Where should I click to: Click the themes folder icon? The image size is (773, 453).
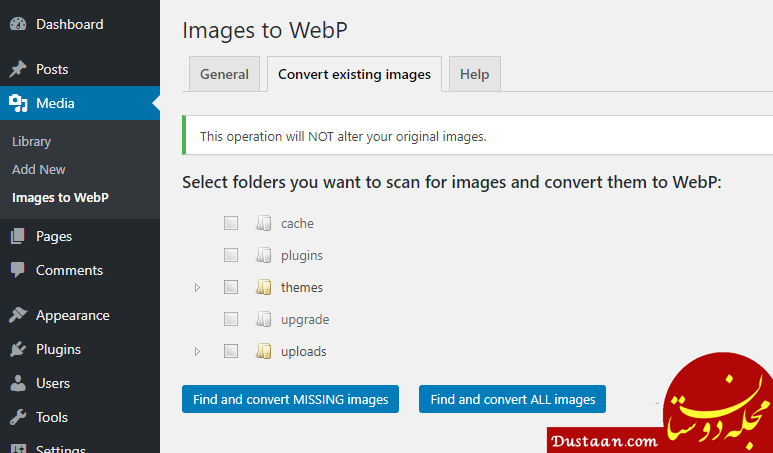(x=264, y=287)
